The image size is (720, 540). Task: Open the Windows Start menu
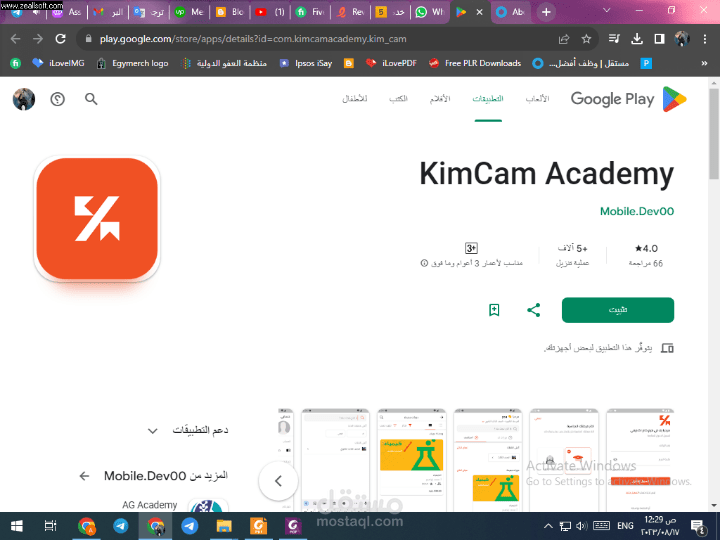17,526
